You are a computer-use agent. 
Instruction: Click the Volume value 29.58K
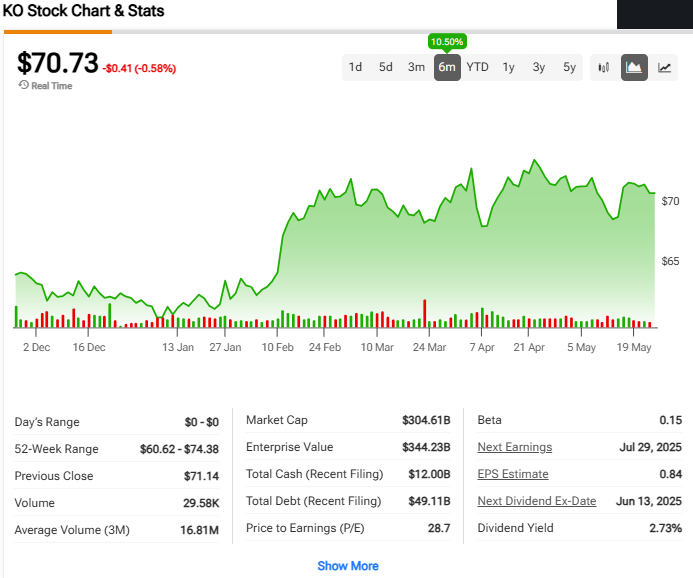pos(201,503)
